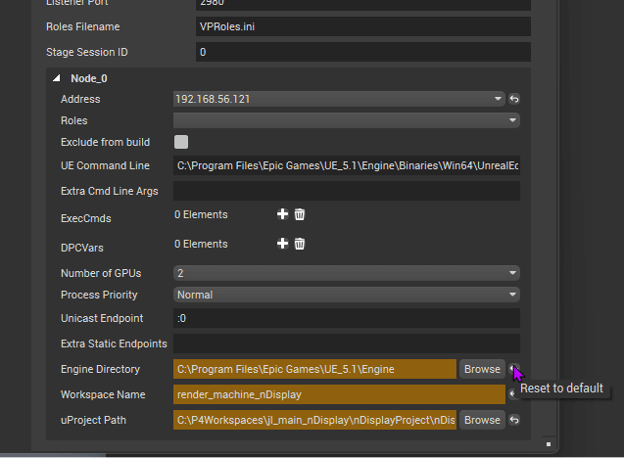Toggle the Exclude from build checkbox
This screenshot has height=458, width=624.
pos(181,142)
